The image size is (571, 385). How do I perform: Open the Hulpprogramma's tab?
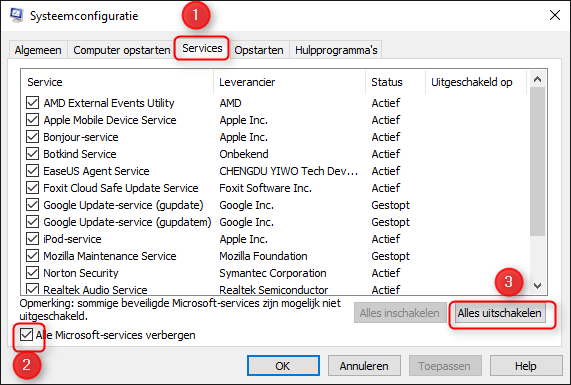coord(336,50)
